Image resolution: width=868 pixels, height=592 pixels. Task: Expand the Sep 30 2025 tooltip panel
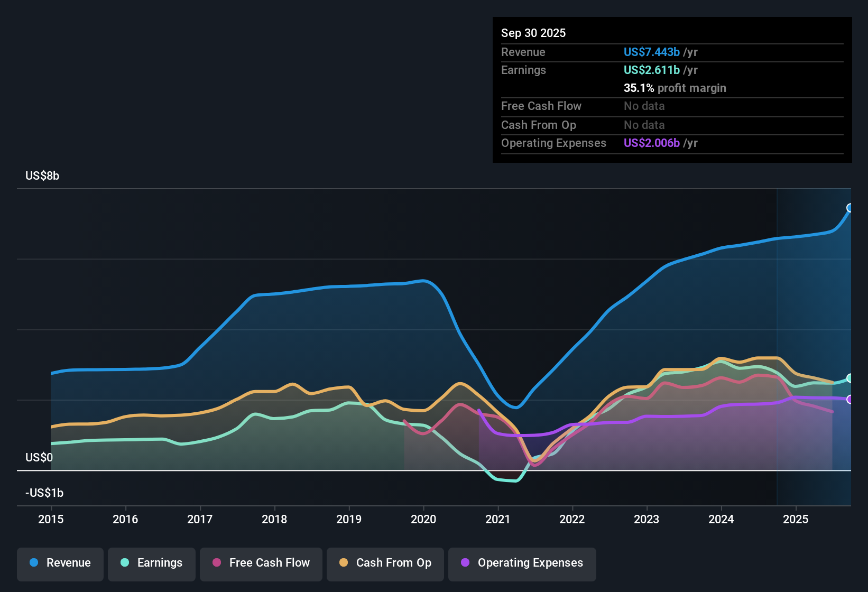pyautogui.click(x=671, y=90)
